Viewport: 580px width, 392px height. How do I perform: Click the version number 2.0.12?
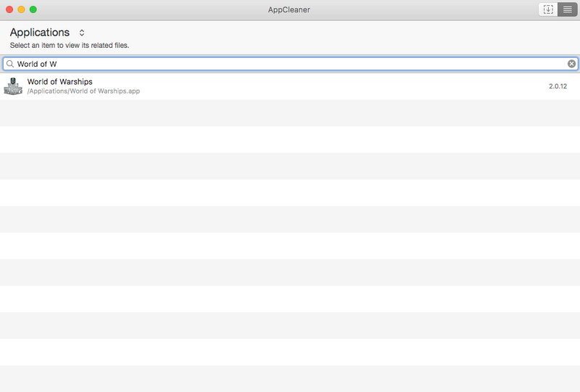pyautogui.click(x=558, y=86)
